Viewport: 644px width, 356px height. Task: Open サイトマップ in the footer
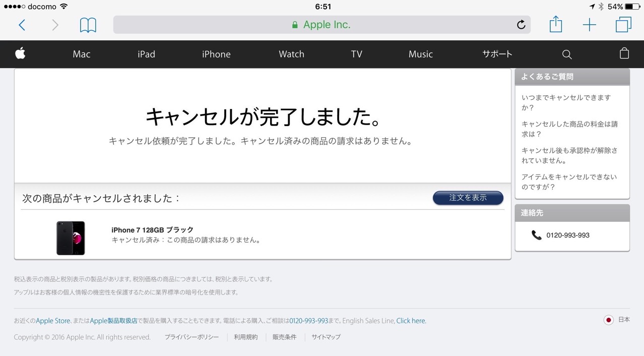pos(326,337)
